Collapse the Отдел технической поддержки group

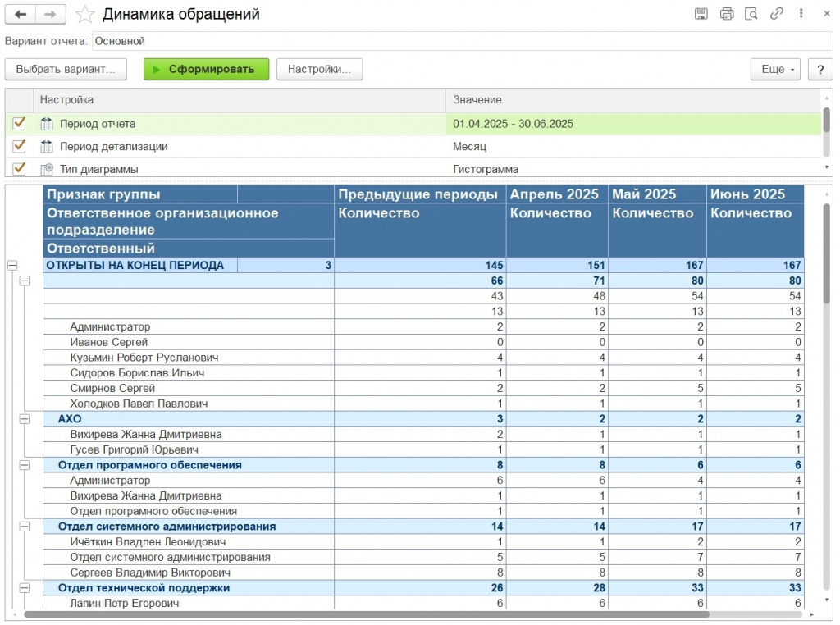pos(25,588)
